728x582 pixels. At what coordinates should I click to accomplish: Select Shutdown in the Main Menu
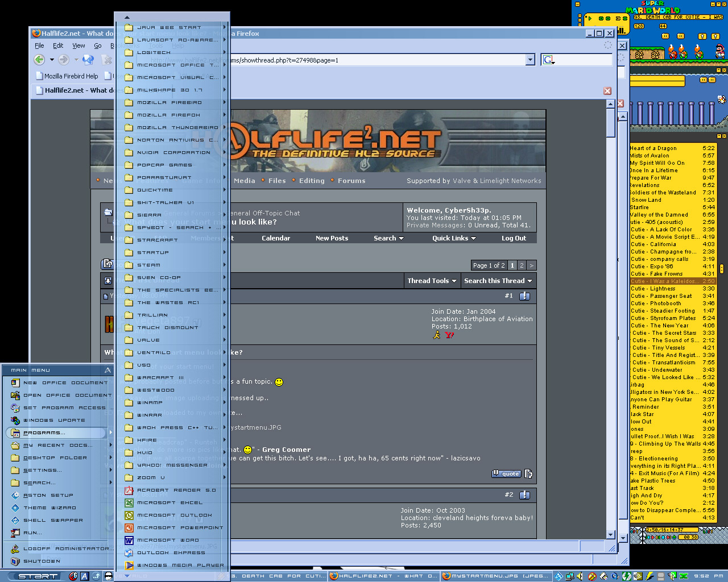click(60, 561)
